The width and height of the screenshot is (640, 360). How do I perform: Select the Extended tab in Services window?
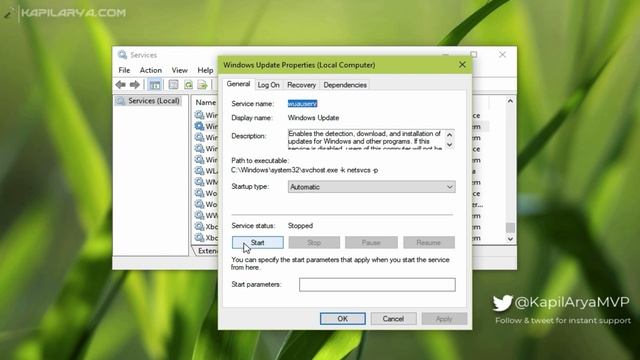coord(208,251)
